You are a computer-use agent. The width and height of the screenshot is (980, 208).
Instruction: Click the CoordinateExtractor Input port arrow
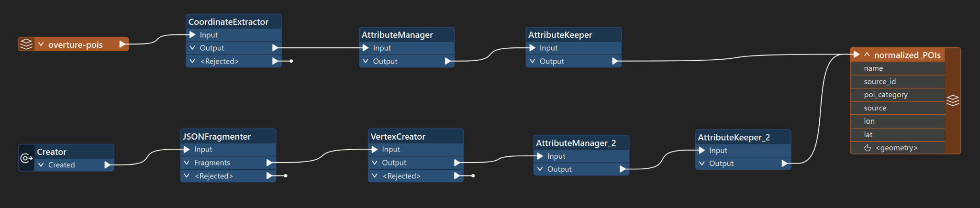coord(192,34)
